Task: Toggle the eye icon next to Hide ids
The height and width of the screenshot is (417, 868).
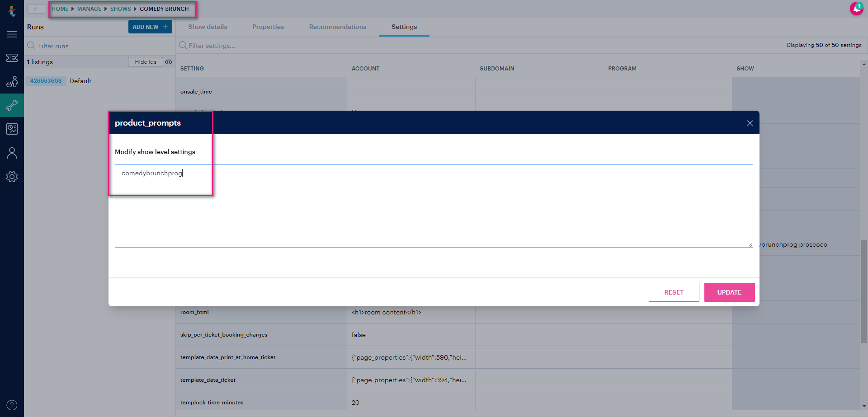Action: [169, 62]
